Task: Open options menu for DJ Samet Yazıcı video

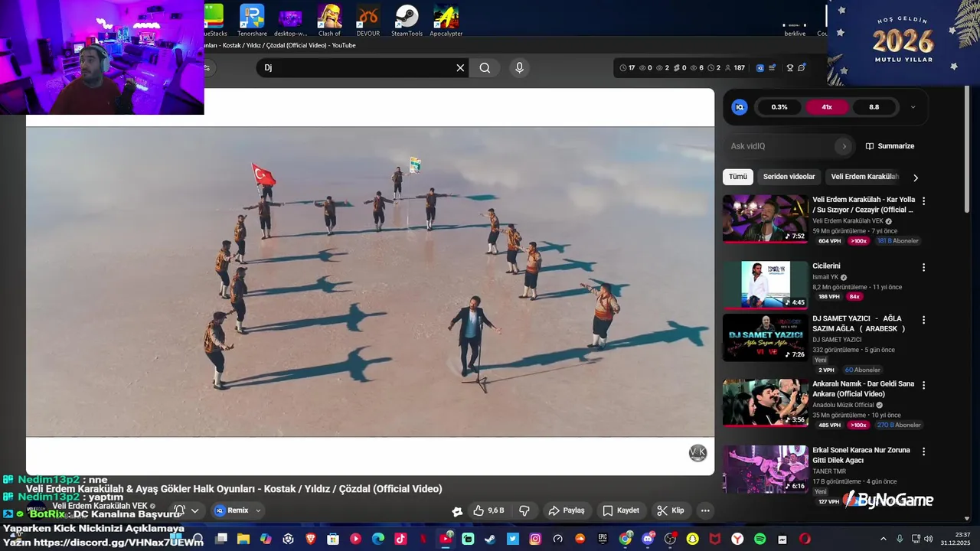Action: pyautogui.click(x=923, y=320)
